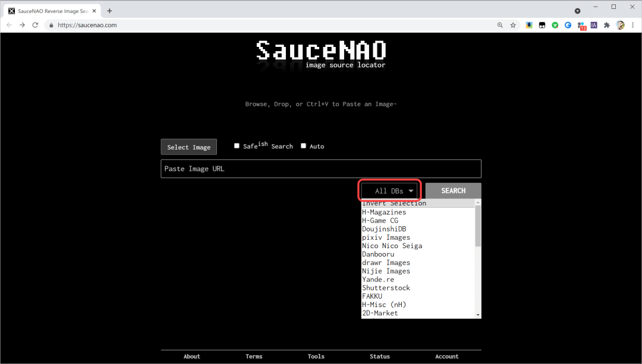
Task: Click the Select Image button
Action: point(189,147)
